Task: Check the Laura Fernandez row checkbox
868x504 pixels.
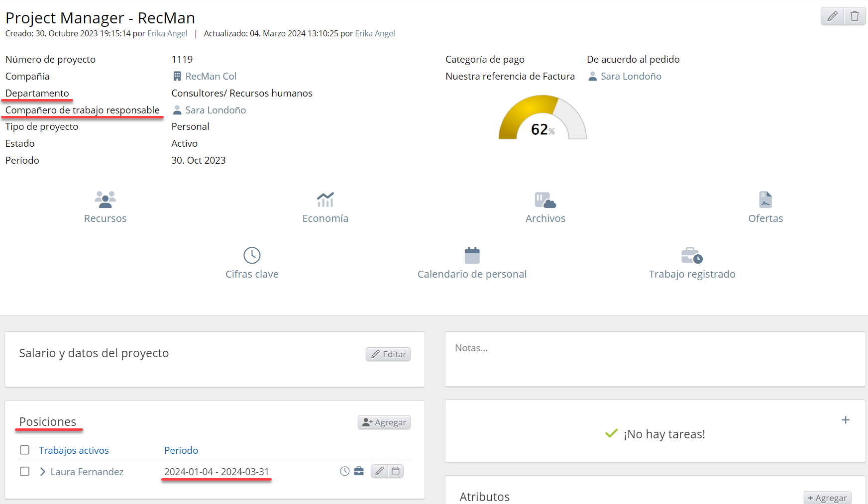Action: (x=24, y=471)
